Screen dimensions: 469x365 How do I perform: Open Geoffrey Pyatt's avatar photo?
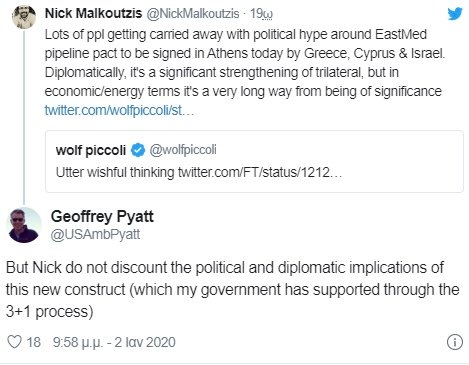[24, 225]
